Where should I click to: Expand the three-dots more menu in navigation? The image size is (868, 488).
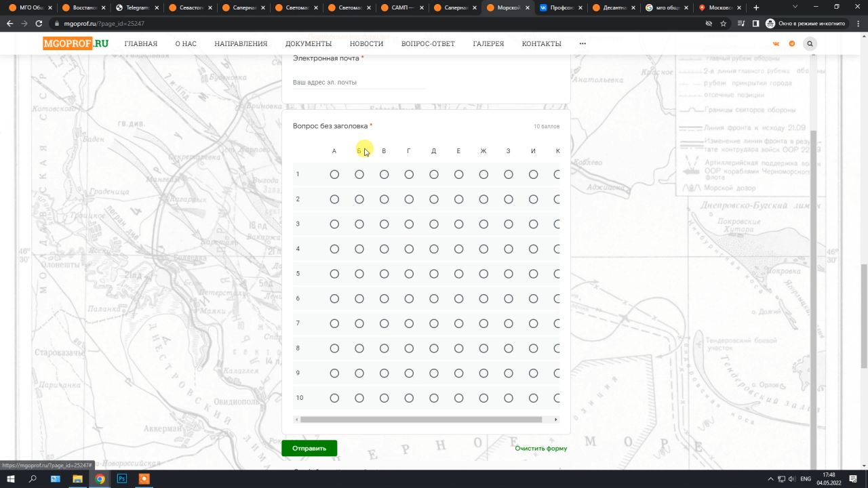point(583,44)
